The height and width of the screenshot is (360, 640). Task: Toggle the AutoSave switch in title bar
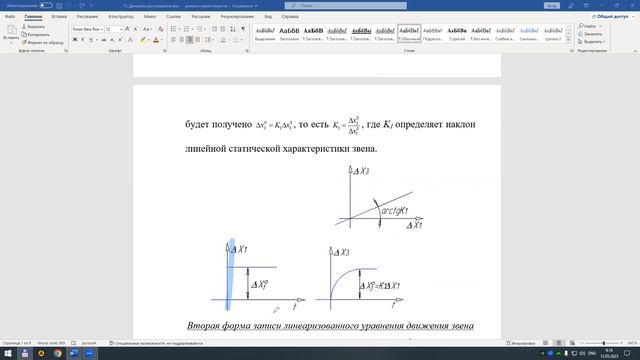point(46,5)
